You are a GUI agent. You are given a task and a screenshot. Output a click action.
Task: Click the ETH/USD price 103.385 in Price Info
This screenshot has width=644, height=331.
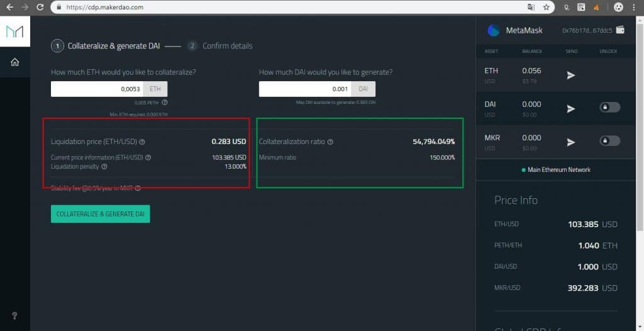pos(583,225)
